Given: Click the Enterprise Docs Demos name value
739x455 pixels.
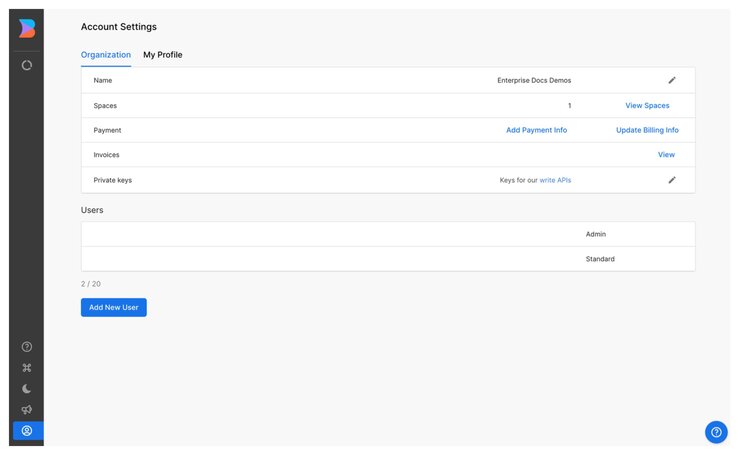Looking at the screenshot, I should coord(534,81).
